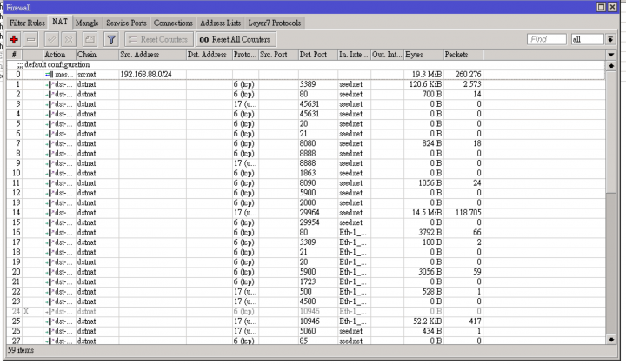Reset Counters for selected rule
Screen dimensions: 626x364
point(159,39)
